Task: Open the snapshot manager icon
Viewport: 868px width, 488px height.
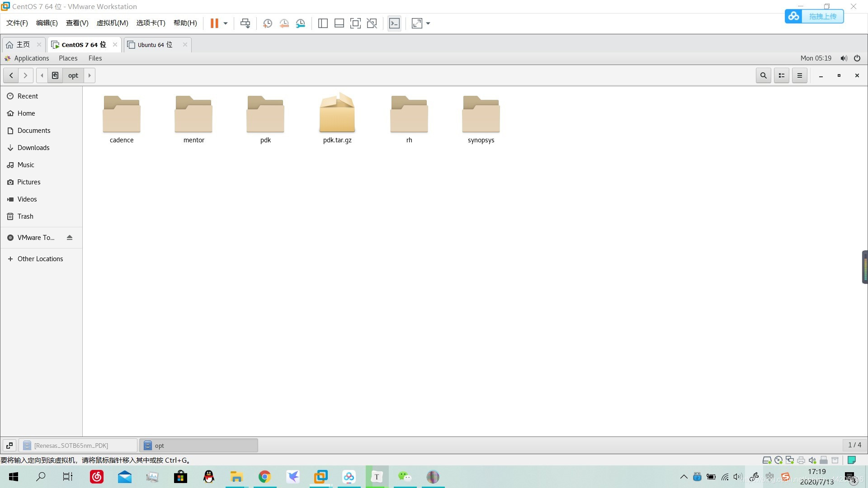Action: click(301, 23)
